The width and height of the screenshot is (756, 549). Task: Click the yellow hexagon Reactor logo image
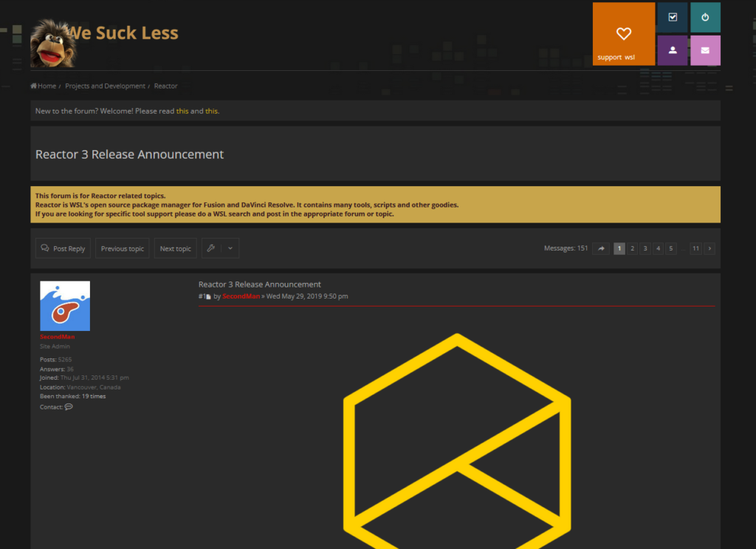click(457, 441)
